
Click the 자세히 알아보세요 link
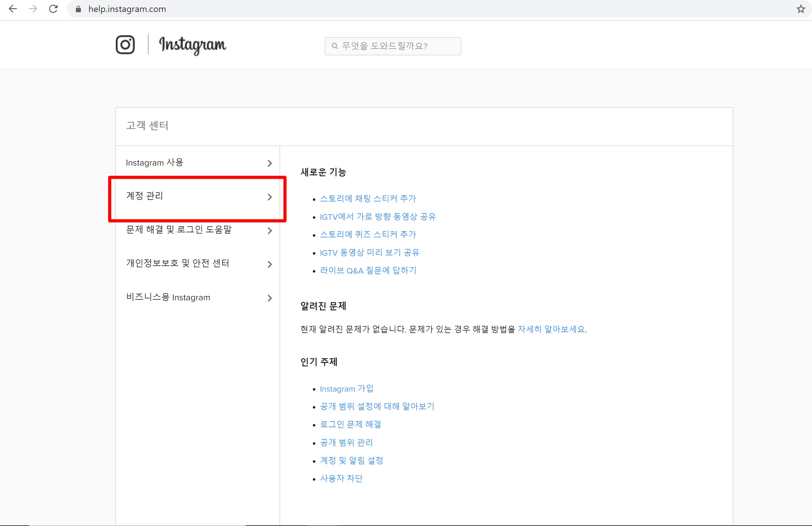[551, 329]
